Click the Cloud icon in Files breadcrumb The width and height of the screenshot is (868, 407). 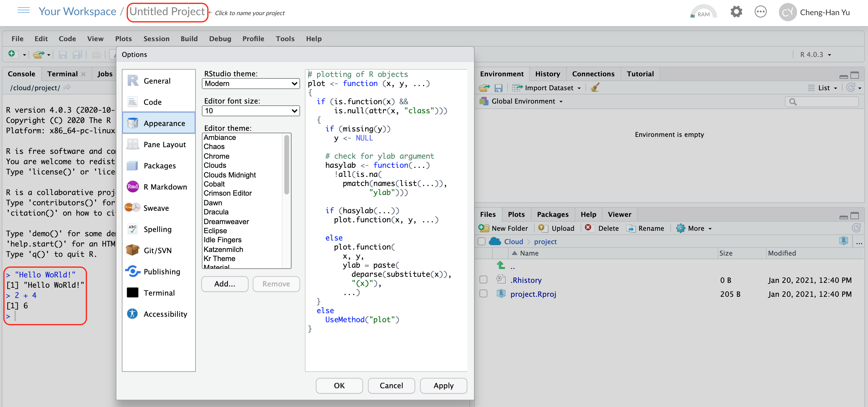click(495, 241)
